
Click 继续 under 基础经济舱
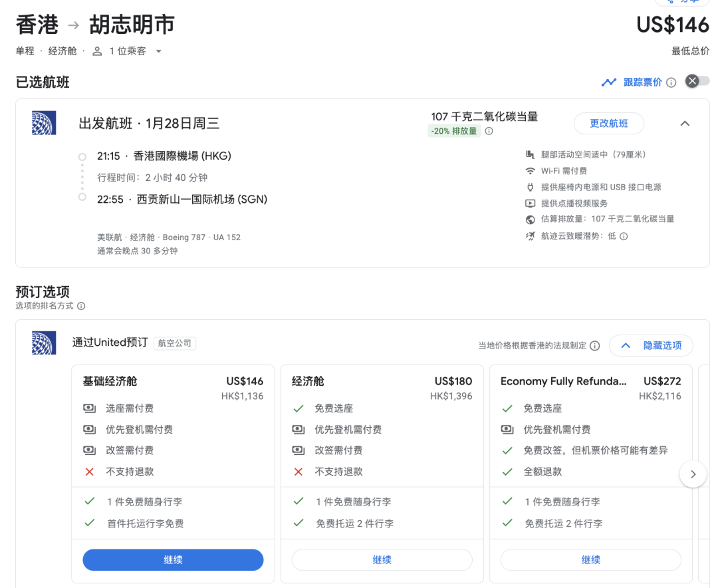pyautogui.click(x=173, y=560)
